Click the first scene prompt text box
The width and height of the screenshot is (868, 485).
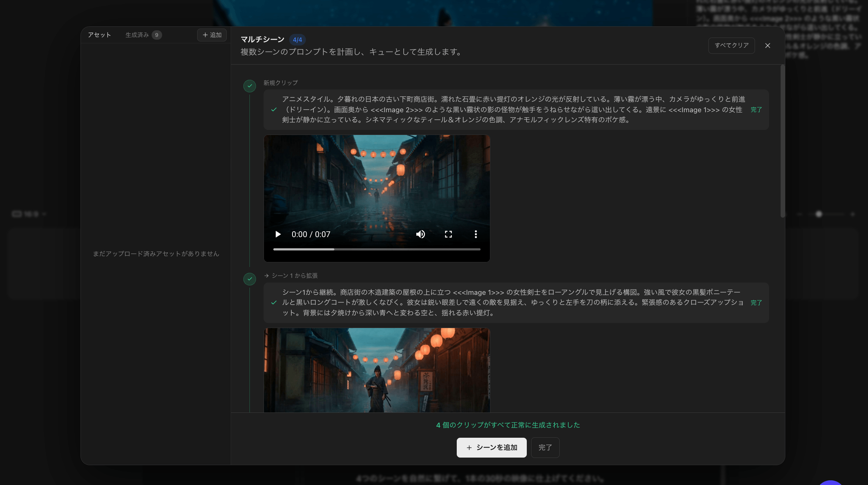click(513, 109)
